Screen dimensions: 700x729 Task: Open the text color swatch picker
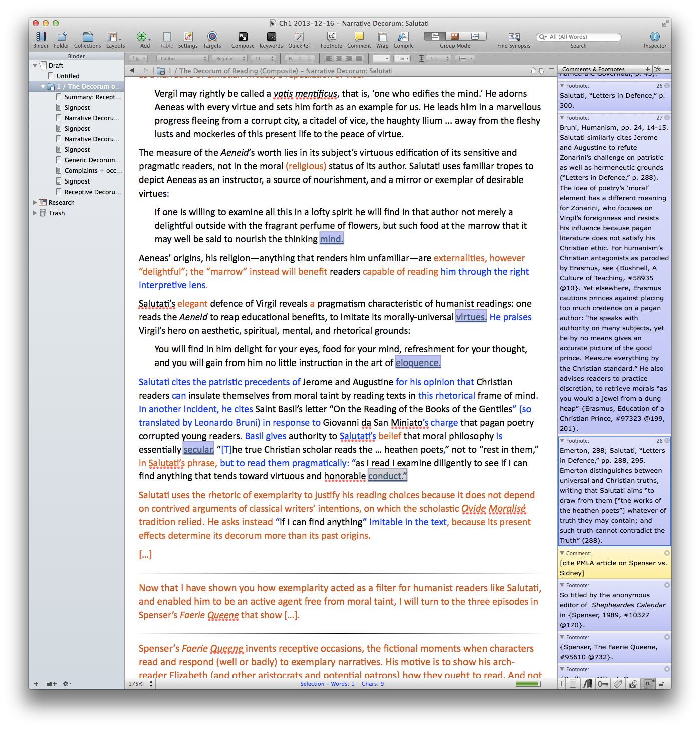click(x=381, y=59)
